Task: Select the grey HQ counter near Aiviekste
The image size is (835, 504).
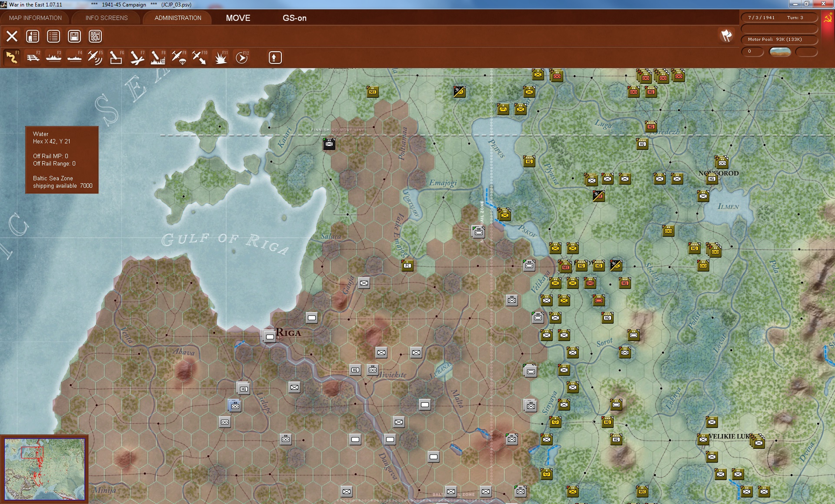Action: (355, 370)
